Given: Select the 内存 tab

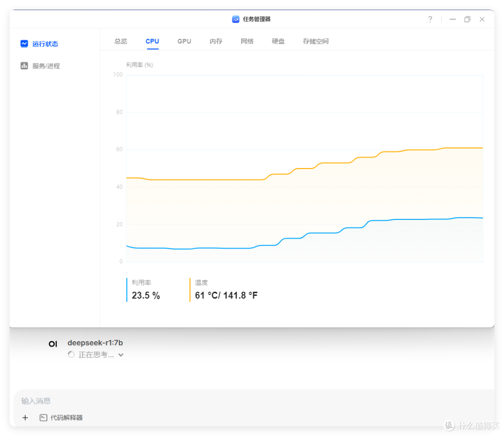Looking at the screenshot, I should (216, 41).
